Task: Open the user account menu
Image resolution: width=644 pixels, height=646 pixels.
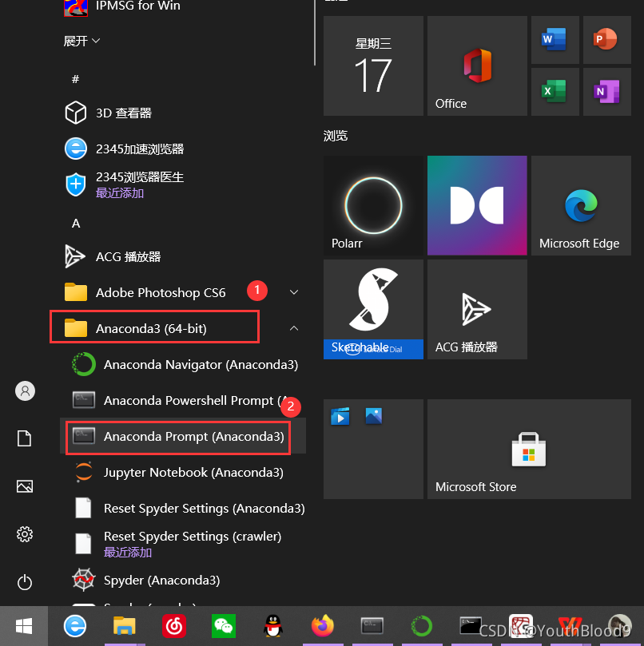Action: (x=25, y=390)
